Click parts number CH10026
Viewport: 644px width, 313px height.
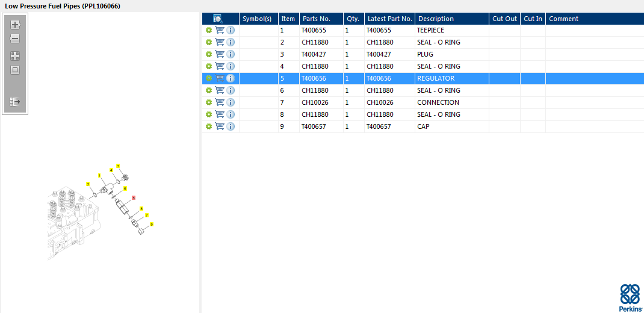pyautogui.click(x=315, y=102)
